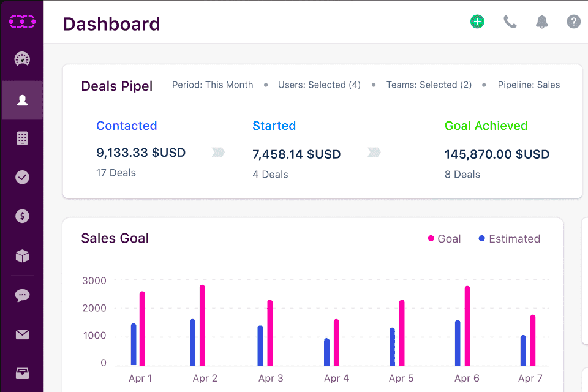The height and width of the screenshot is (392, 588).
Task: Open the Period: This Month filter
Action: tap(213, 85)
